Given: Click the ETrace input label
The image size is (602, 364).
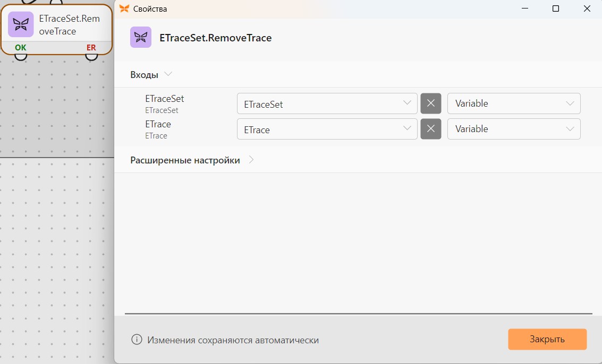Looking at the screenshot, I should pyautogui.click(x=158, y=124).
